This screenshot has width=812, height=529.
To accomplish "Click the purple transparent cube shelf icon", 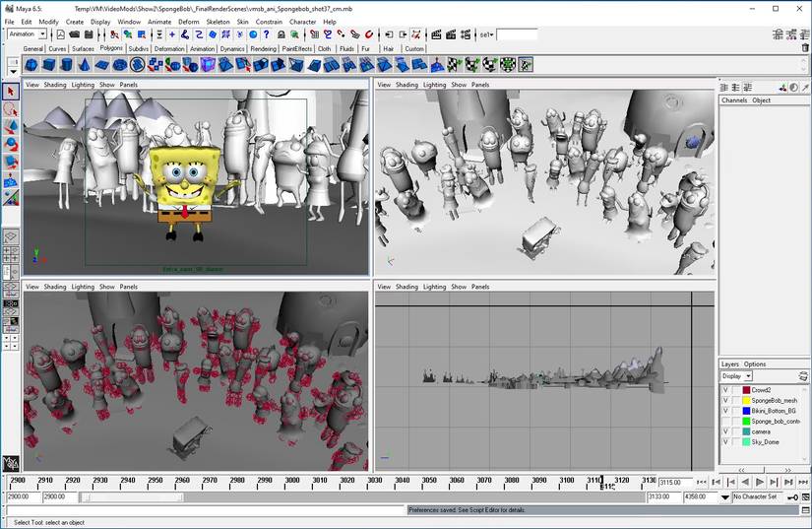I will pos(208,65).
